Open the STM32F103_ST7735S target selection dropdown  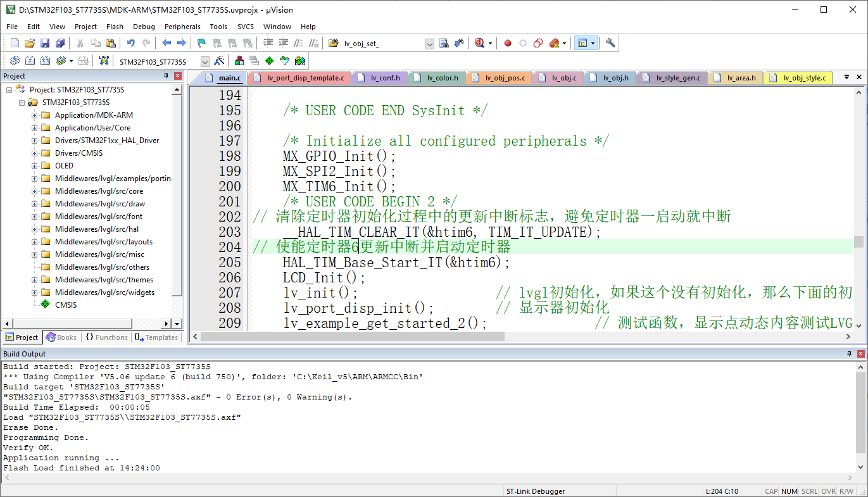[x=205, y=61]
